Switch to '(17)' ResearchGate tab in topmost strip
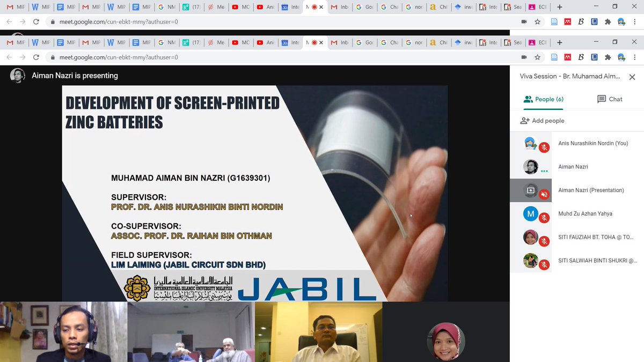 [191, 7]
